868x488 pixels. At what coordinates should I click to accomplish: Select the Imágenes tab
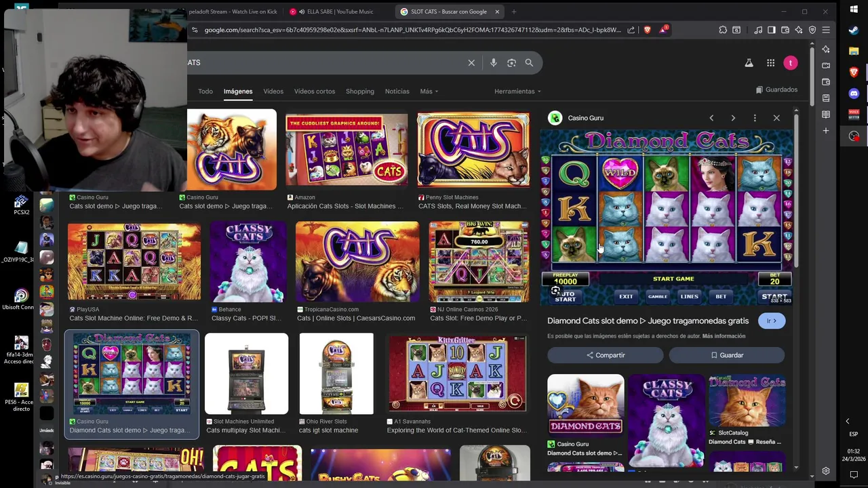tap(238, 91)
